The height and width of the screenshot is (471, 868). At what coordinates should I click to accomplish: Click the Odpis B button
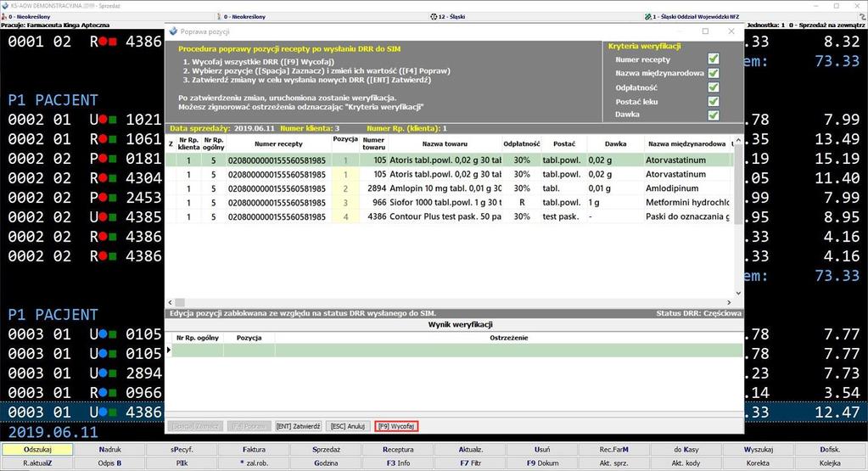tap(109, 463)
